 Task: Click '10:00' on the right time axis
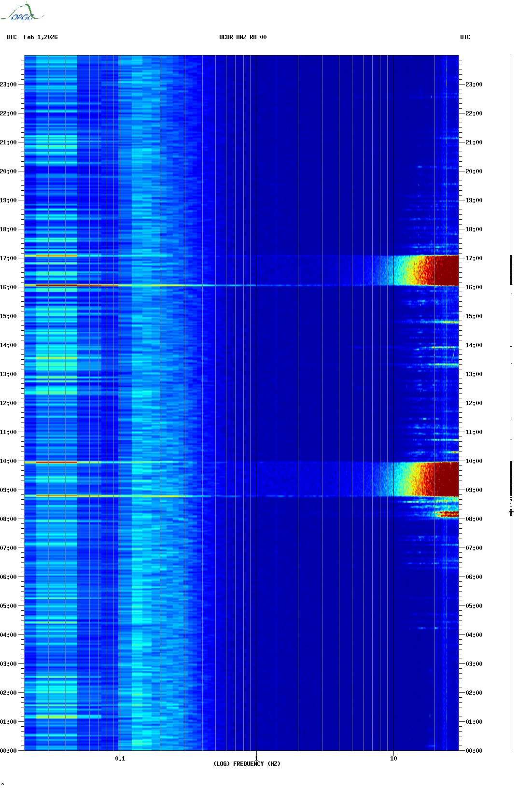click(x=474, y=461)
